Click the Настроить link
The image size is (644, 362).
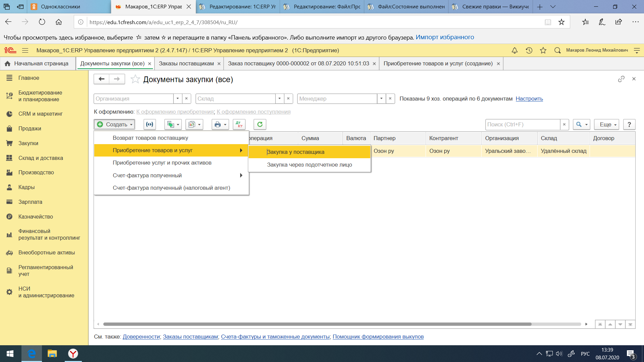529,99
